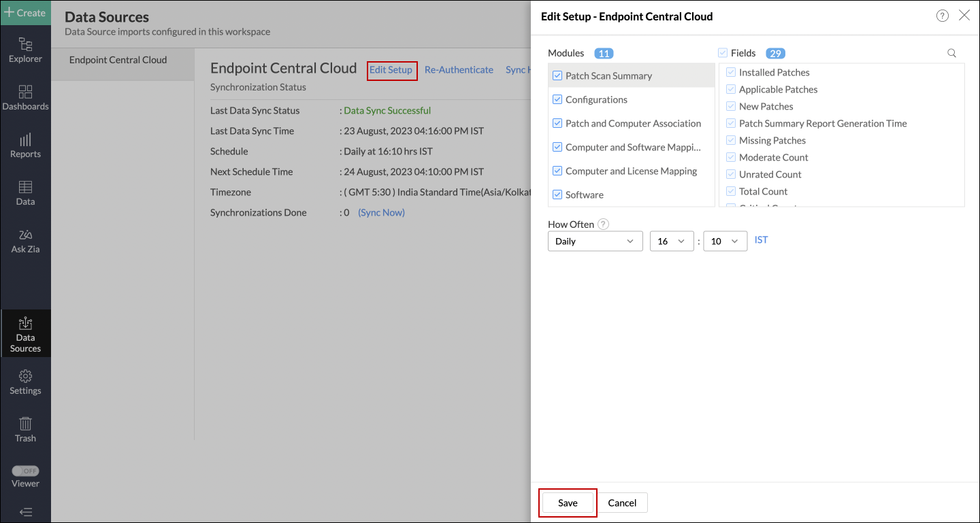Save the edited setup

point(567,503)
